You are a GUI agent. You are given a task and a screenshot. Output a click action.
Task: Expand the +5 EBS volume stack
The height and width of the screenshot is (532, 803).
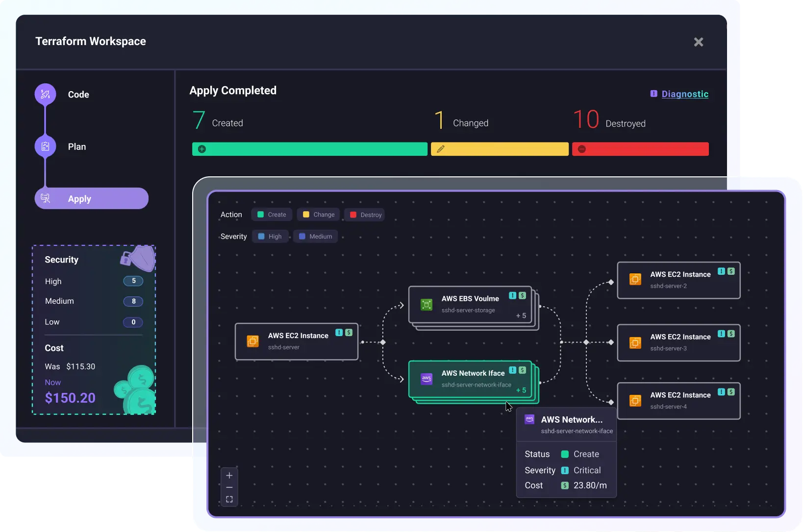pos(521,315)
